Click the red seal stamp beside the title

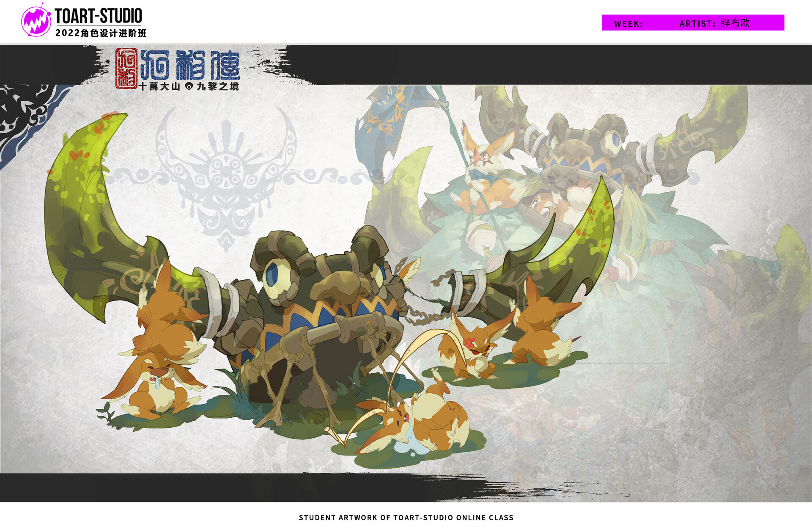[126, 68]
